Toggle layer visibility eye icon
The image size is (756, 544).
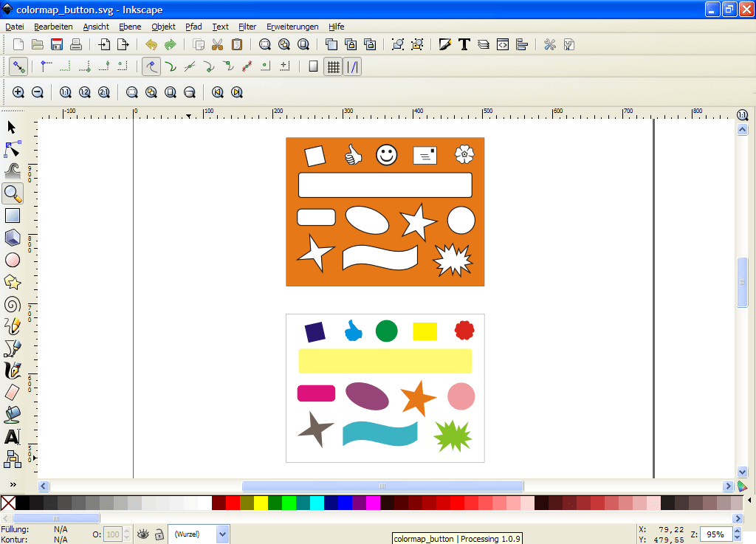[x=142, y=534]
